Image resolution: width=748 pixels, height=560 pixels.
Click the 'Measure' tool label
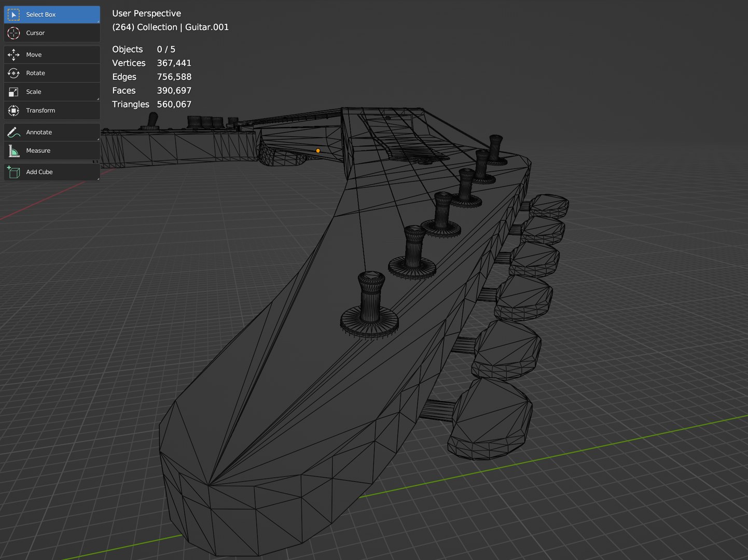point(38,150)
